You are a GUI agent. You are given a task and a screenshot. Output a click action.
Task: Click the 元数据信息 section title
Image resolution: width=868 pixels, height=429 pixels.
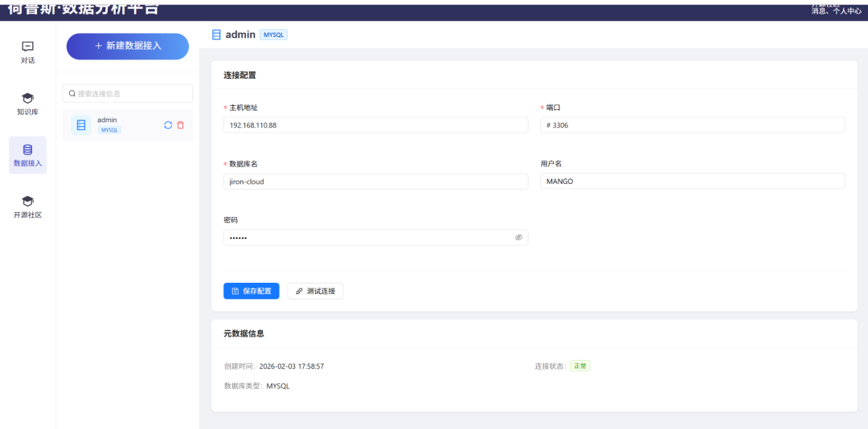coord(244,333)
